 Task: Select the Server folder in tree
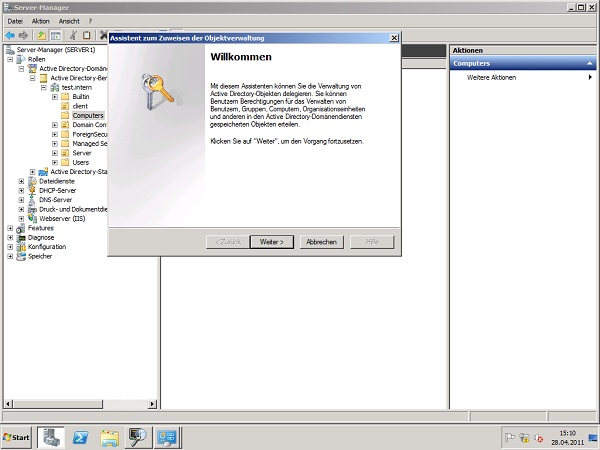(x=82, y=153)
